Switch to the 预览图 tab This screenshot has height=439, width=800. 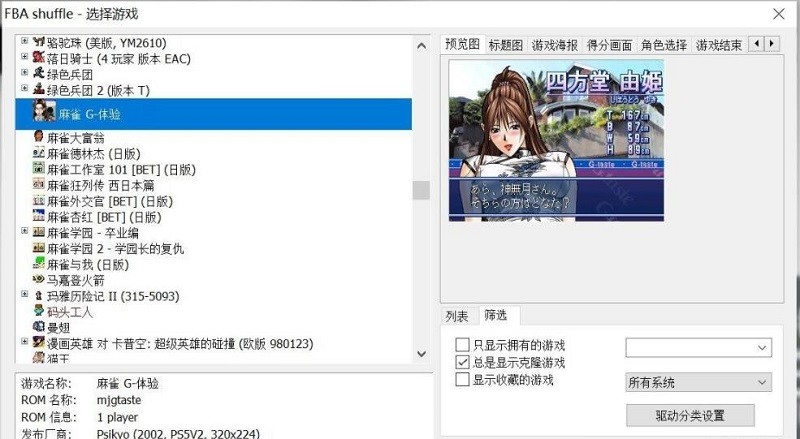point(463,44)
